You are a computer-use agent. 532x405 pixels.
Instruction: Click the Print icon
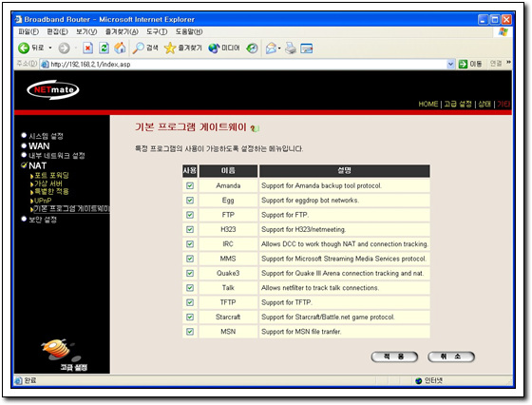291,48
